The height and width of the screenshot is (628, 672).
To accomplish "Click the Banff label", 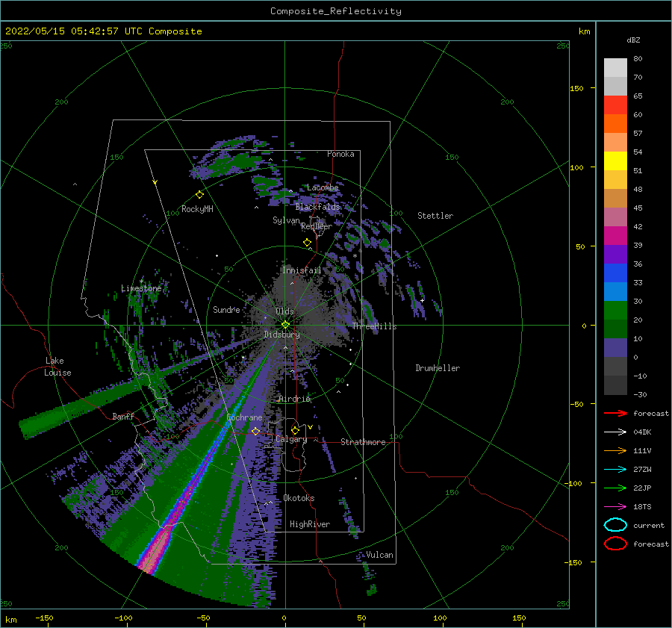I will [x=123, y=416].
